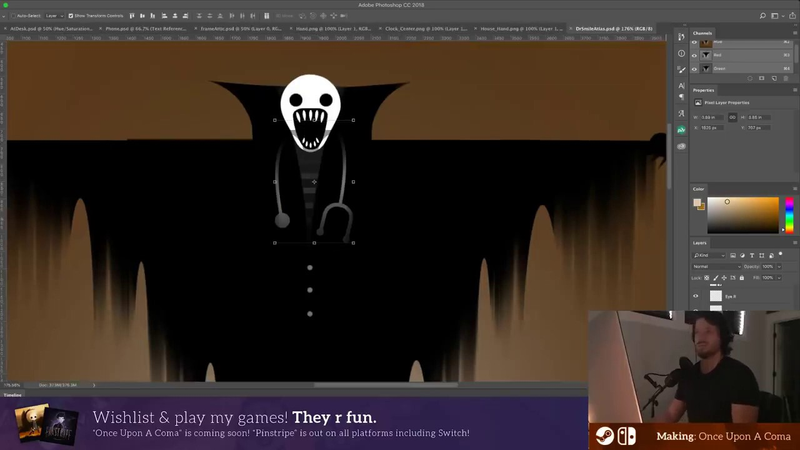The width and height of the screenshot is (800, 450).
Task: Click Align top edges icon in options bar
Action: point(132,16)
